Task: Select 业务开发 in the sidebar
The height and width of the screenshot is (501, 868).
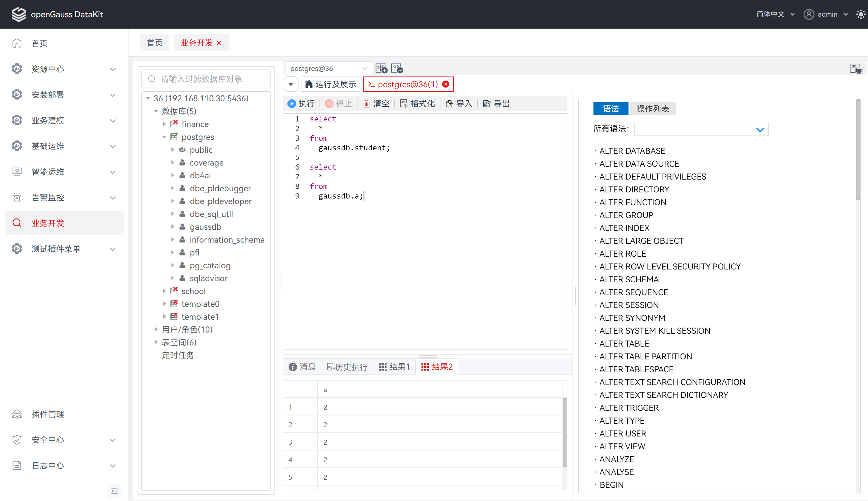Action: click(x=64, y=223)
